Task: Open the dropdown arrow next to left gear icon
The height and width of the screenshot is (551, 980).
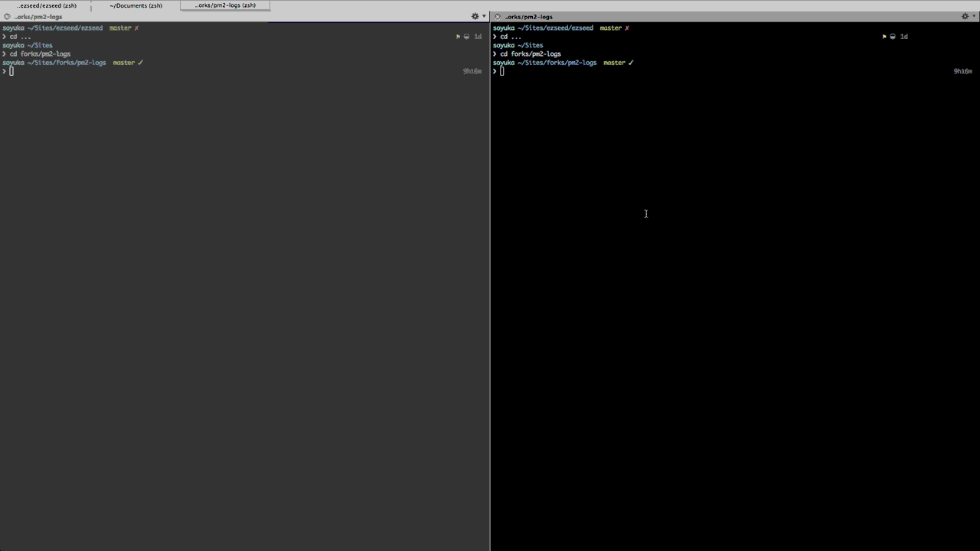Action: point(484,16)
